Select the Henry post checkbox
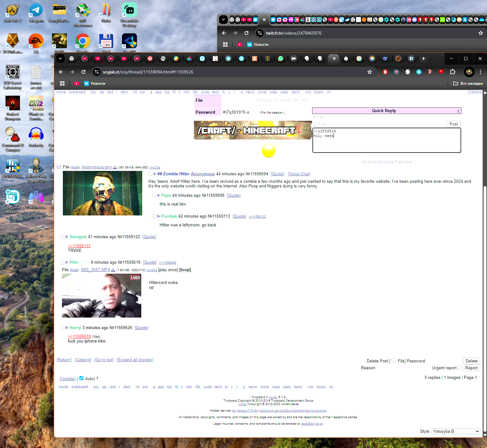This screenshot has width=487, height=448. coord(62,328)
